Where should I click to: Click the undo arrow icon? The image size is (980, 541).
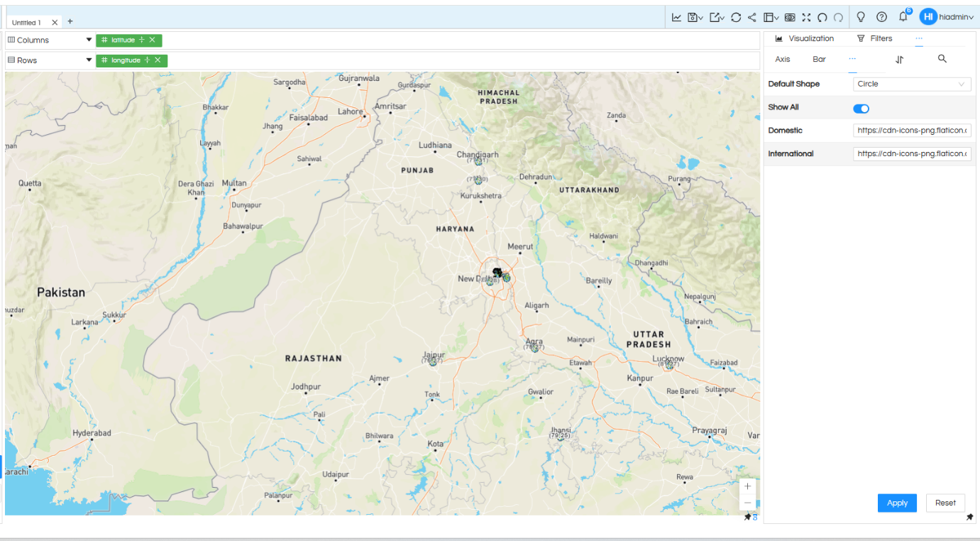[x=822, y=17]
